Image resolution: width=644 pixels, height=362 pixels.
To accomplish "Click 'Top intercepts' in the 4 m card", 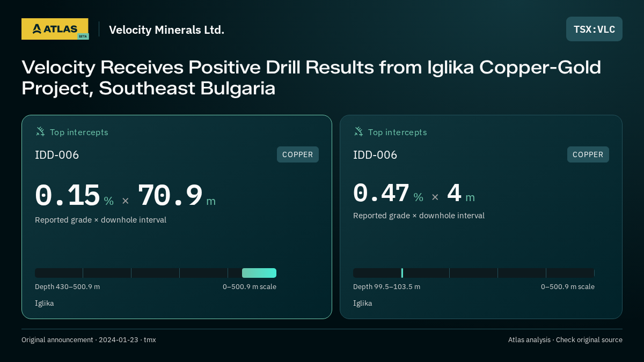I will pyautogui.click(x=397, y=132).
